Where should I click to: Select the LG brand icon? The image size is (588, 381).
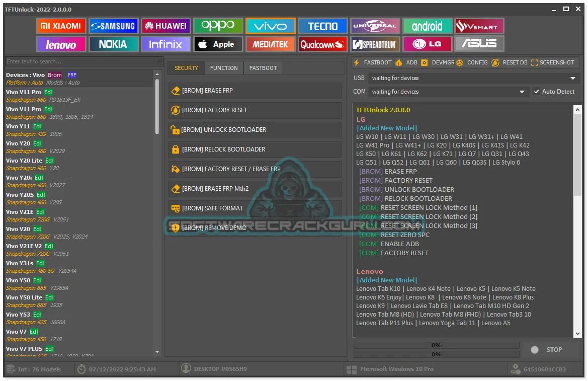[x=427, y=44]
